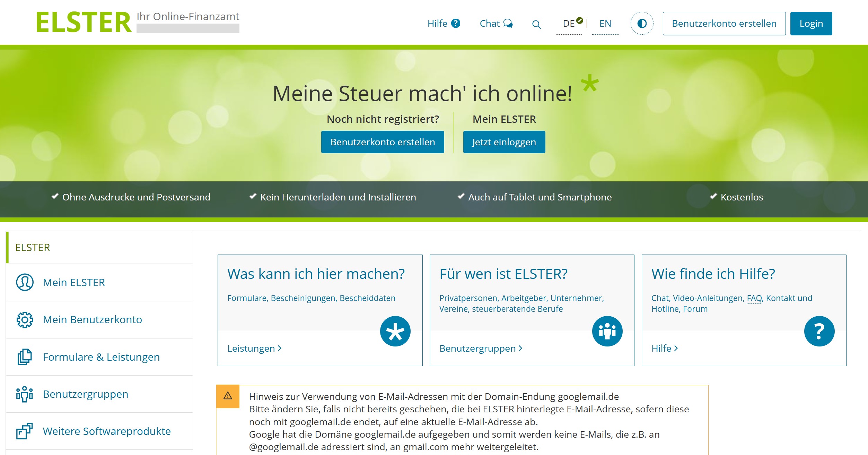868x455 pixels.
Task: Click the Mein ELSTER person icon
Action: click(25, 282)
